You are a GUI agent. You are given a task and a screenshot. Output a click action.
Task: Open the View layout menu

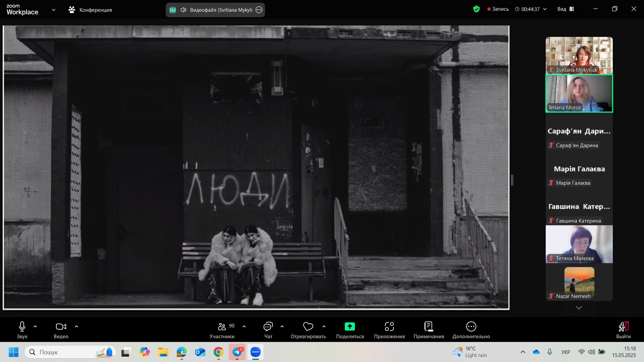pos(566,9)
